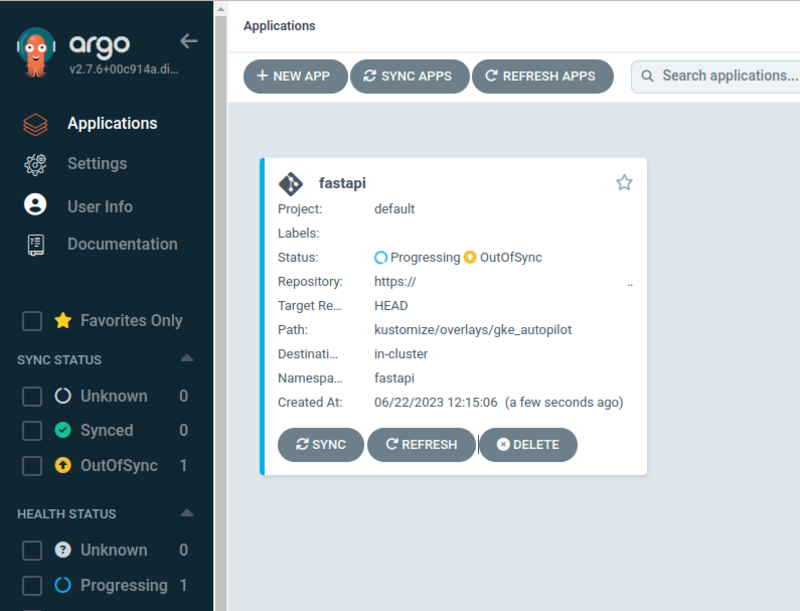Image resolution: width=800 pixels, height=611 pixels.
Task: Check the Synced sync status filter
Action: pos(32,430)
